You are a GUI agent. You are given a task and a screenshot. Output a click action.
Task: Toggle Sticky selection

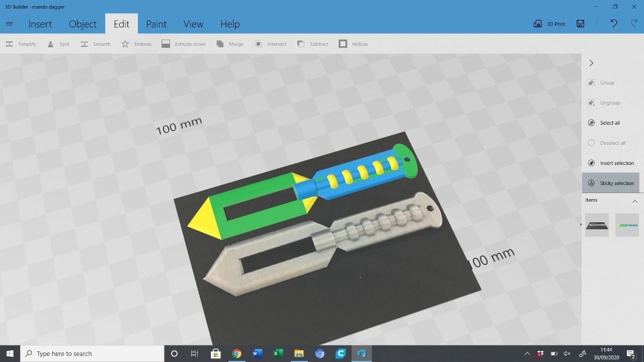(611, 183)
